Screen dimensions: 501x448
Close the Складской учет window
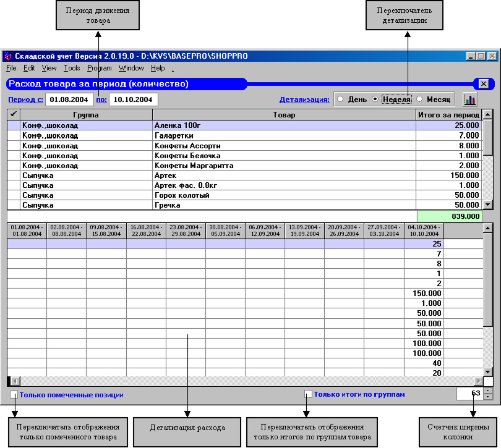click(492, 56)
